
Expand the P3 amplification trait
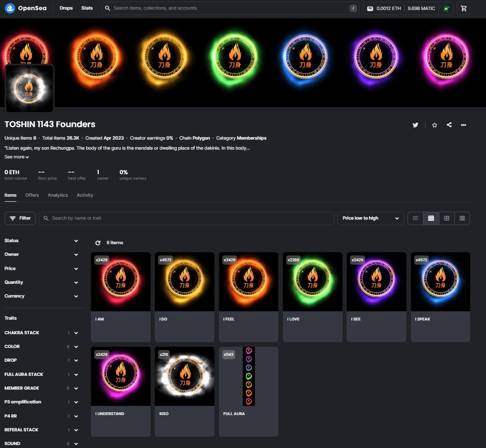click(42, 402)
